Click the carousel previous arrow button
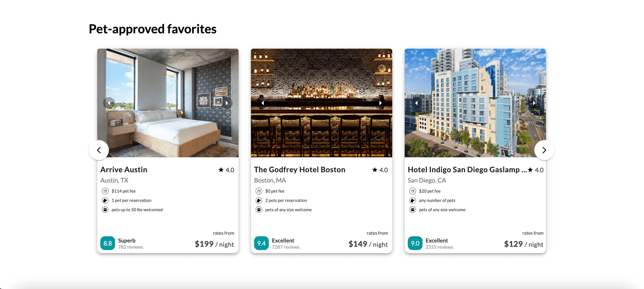Viewport: 644px width, 289px height. point(99,150)
